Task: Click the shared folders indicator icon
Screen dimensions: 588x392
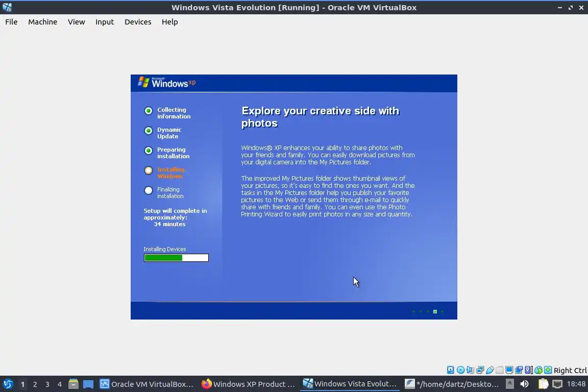Action: point(500,370)
